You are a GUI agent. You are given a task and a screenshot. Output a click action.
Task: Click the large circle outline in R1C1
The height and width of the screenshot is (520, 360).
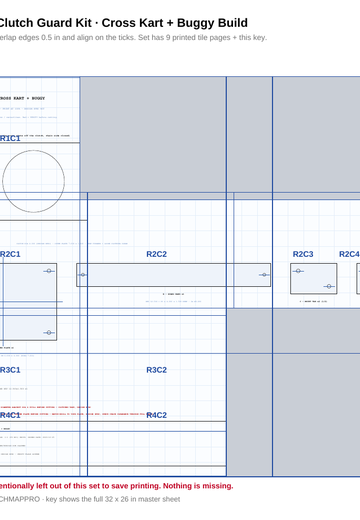click(x=33, y=181)
